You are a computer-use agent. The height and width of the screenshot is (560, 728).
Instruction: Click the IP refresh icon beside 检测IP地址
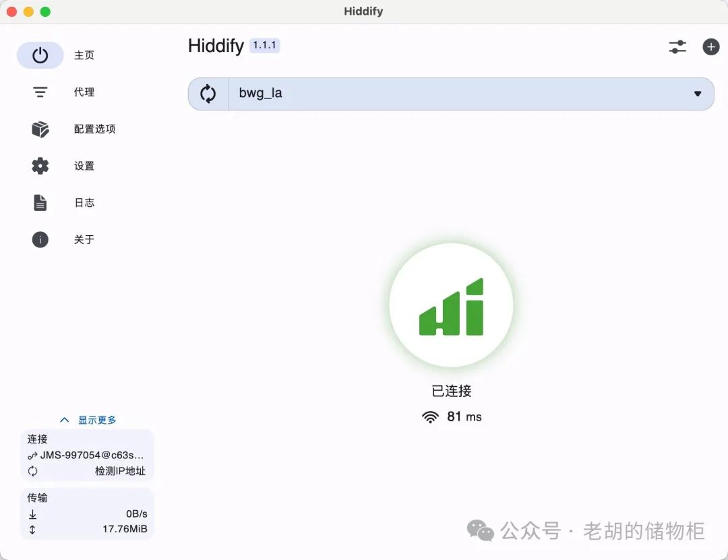(32, 471)
